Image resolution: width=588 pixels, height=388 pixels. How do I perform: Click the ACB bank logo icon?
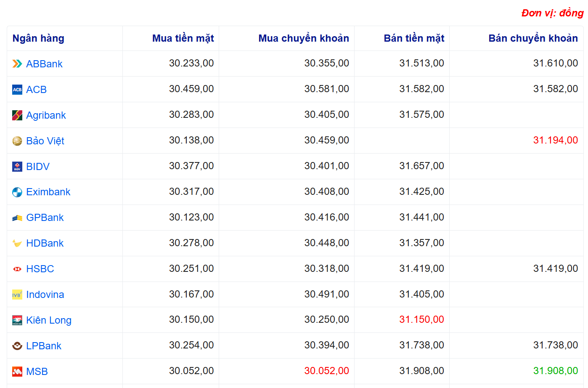coord(17,90)
